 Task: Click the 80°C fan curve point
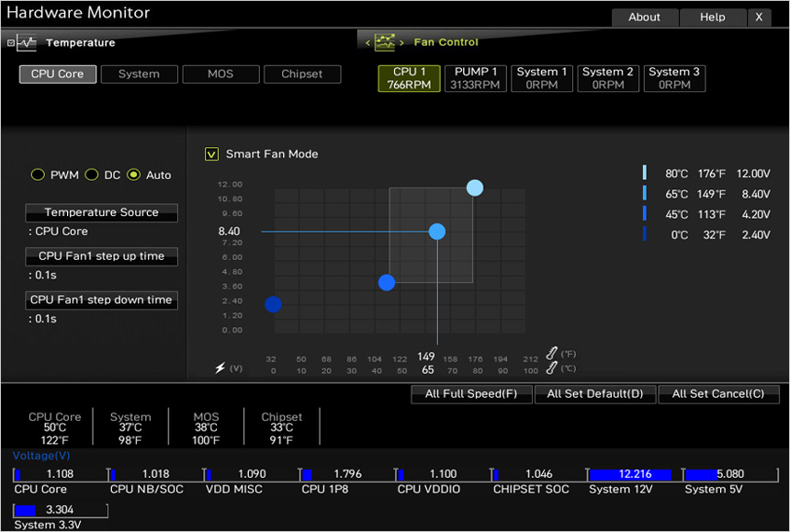[x=475, y=188]
